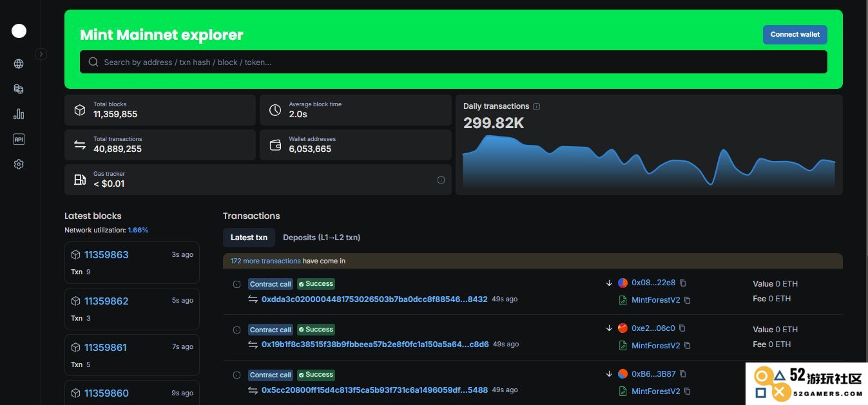Click the search magnifier icon
868x405 pixels.
point(93,62)
